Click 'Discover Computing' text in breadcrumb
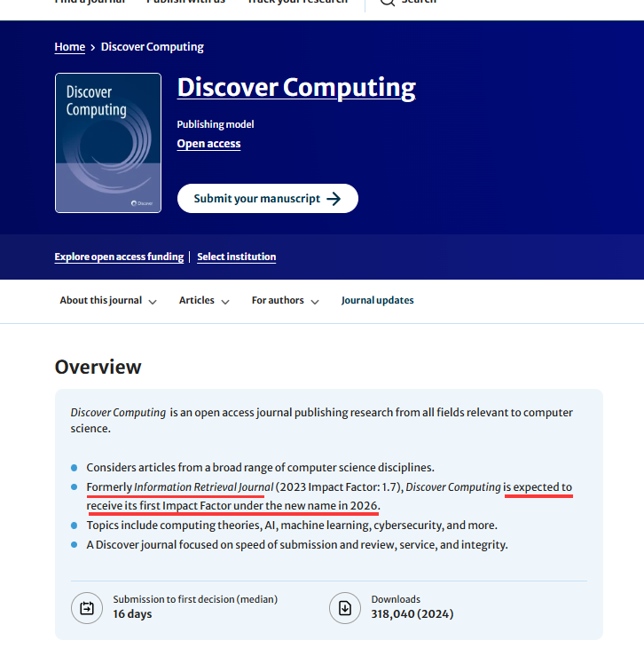The image size is (644, 672). [153, 47]
